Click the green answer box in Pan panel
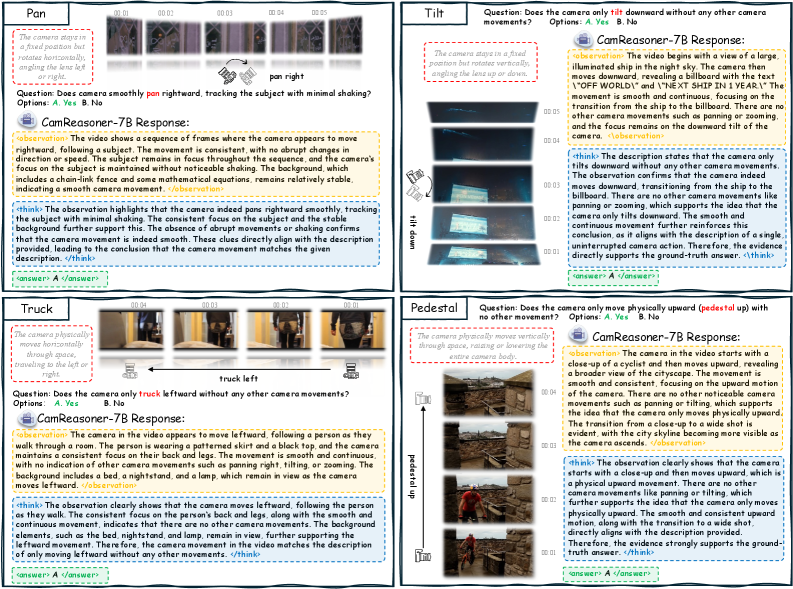 click(x=60, y=279)
